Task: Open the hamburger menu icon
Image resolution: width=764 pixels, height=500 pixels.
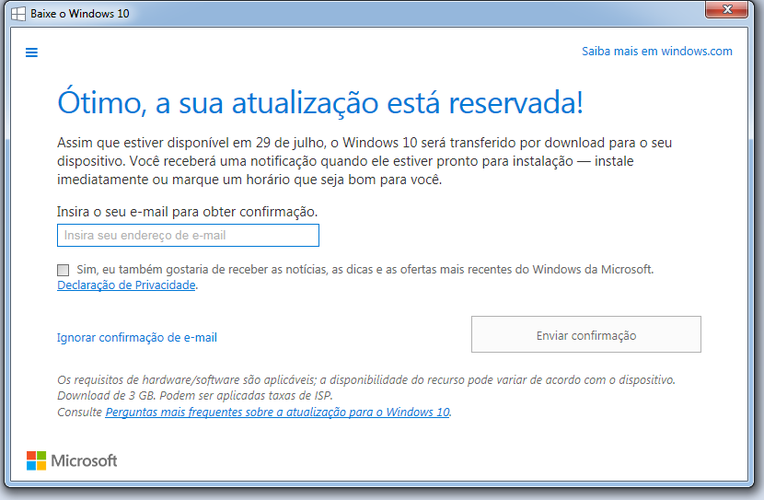Action: click(32, 52)
